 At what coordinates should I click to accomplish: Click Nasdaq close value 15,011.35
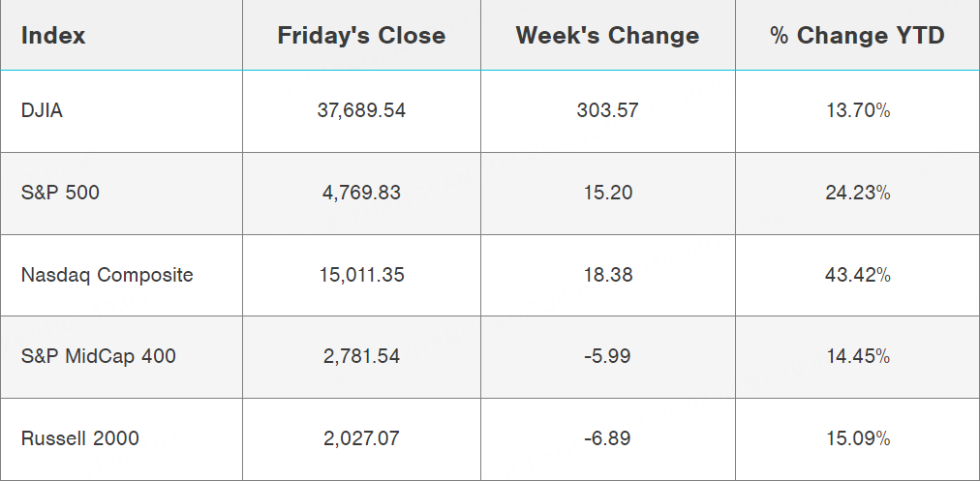click(361, 275)
